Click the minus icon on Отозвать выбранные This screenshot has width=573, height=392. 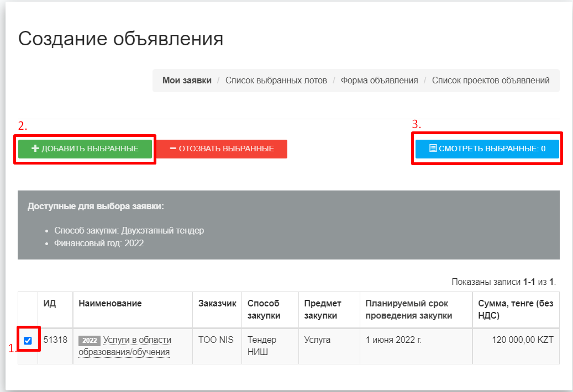(x=173, y=149)
